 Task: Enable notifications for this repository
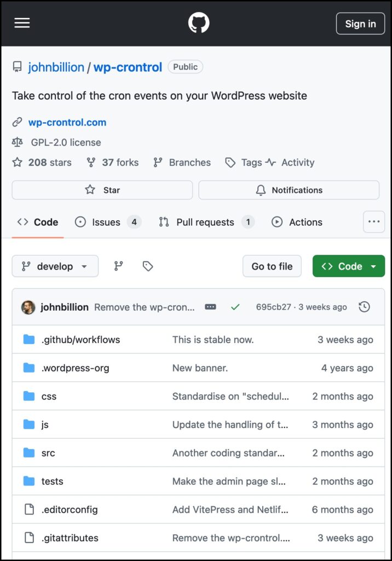click(x=289, y=190)
